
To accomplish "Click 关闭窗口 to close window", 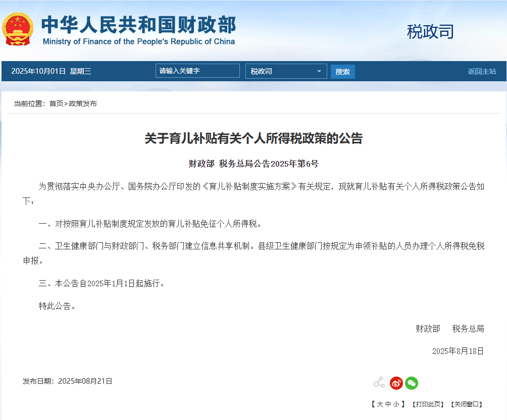I will 467,404.
